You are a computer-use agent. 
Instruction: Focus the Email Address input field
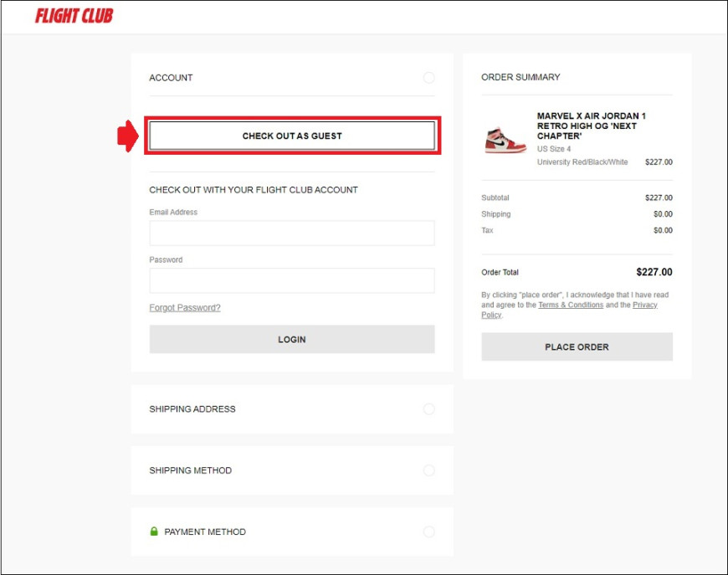coord(292,233)
